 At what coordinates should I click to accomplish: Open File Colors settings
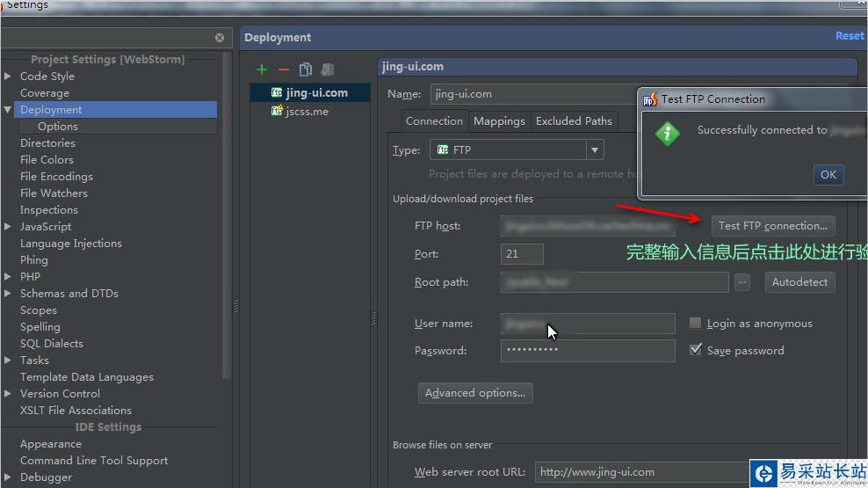pos(47,159)
